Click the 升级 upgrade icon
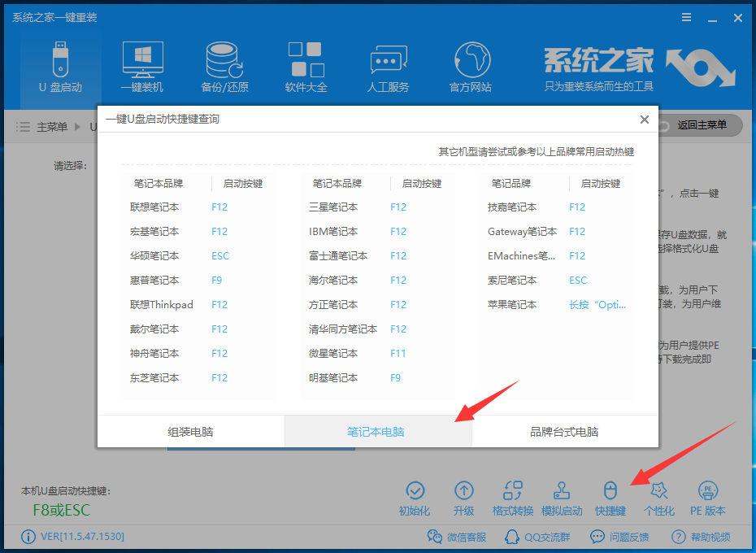The height and width of the screenshot is (553, 756). 464,496
